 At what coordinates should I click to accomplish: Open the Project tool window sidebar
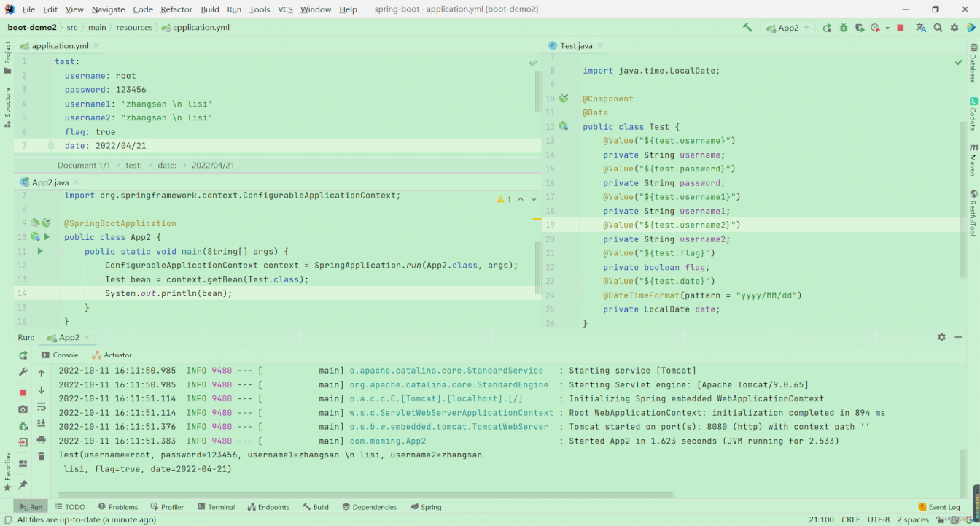(7, 58)
